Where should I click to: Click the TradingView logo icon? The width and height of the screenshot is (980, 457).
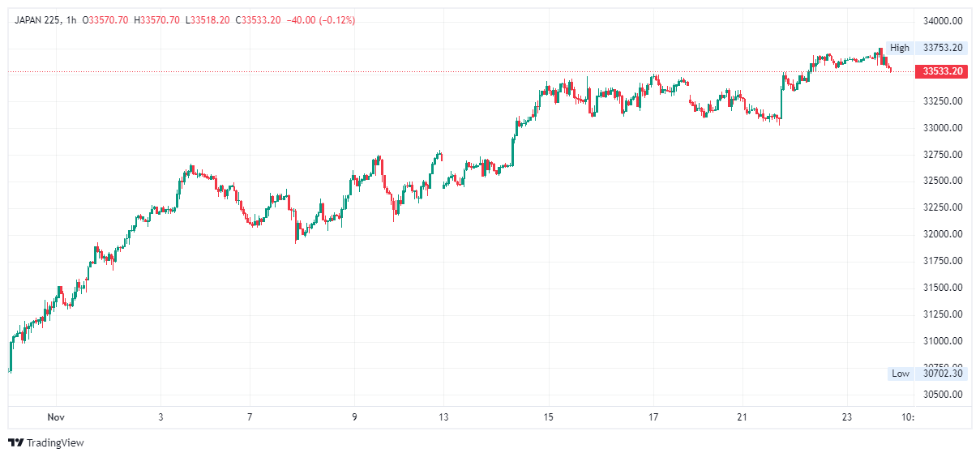pyautogui.click(x=15, y=443)
